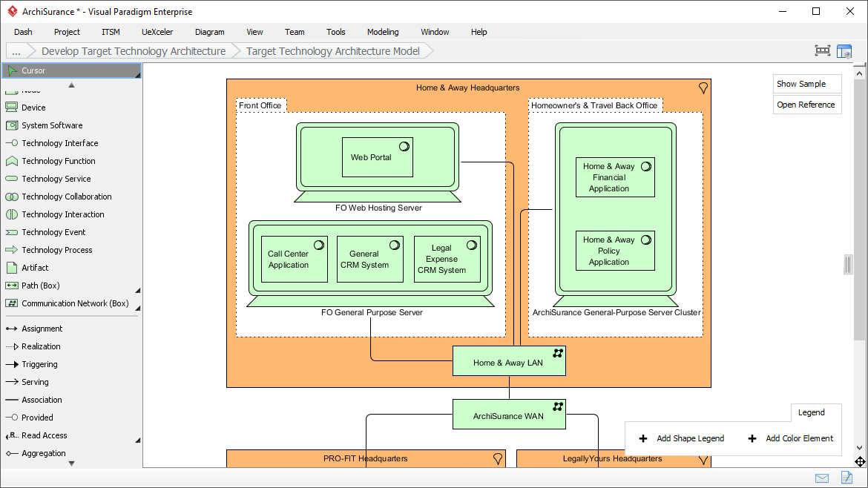
Task: Expand breadcrumb ellipsis for parent steps
Action: pyautogui.click(x=16, y=51)
